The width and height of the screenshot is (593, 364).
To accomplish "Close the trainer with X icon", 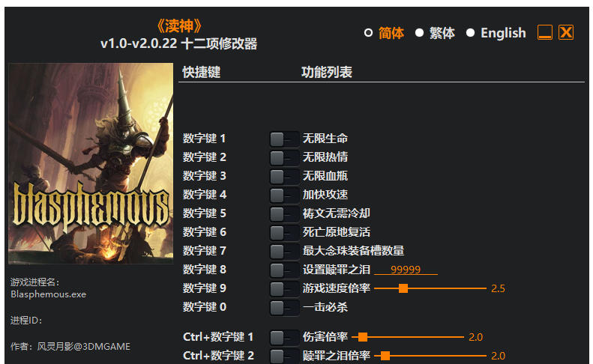I will pyautogui.click(x=566, y=32).
